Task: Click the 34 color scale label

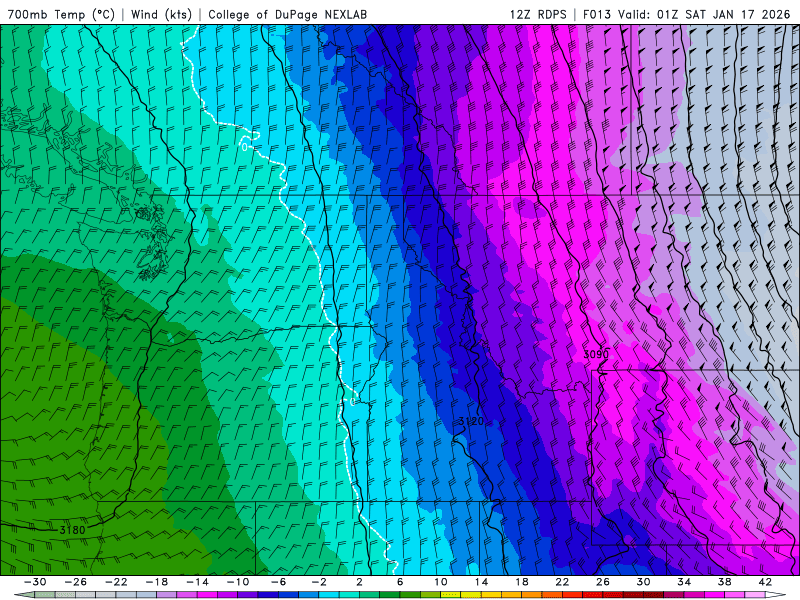Action: 684,582
